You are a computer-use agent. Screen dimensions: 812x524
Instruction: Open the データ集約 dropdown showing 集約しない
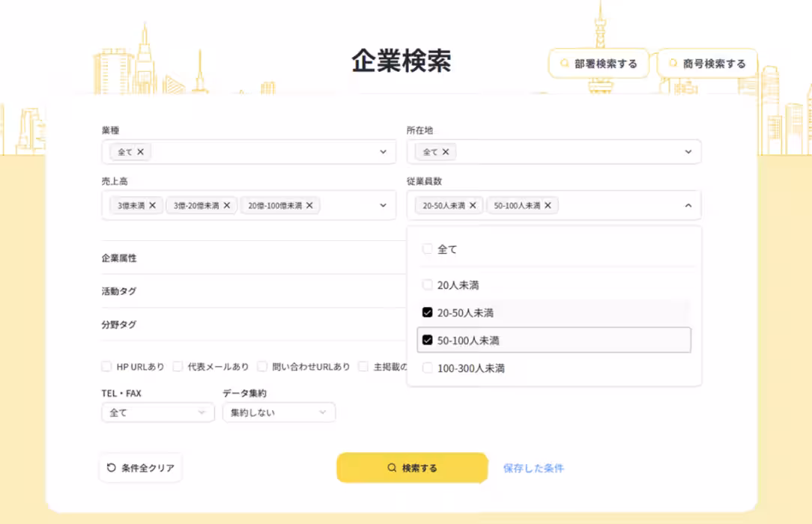pos(279,412)
